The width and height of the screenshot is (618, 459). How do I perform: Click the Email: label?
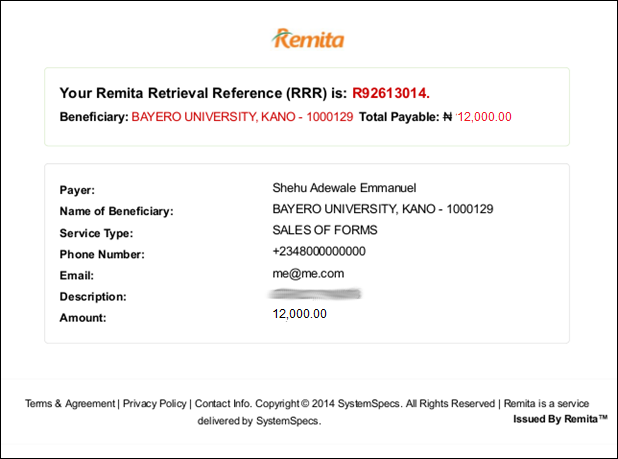(x=77, y=275)
